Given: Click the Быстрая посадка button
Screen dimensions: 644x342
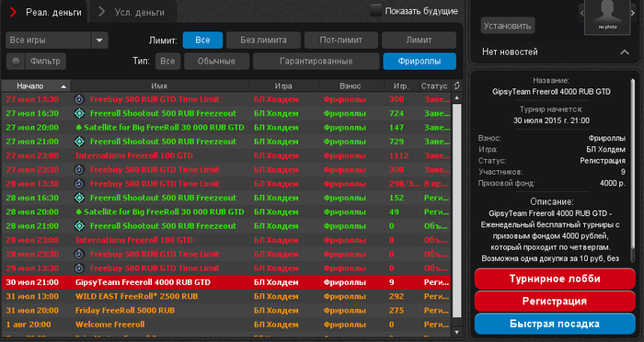Looking at the screenshot, I should [555, 324].
